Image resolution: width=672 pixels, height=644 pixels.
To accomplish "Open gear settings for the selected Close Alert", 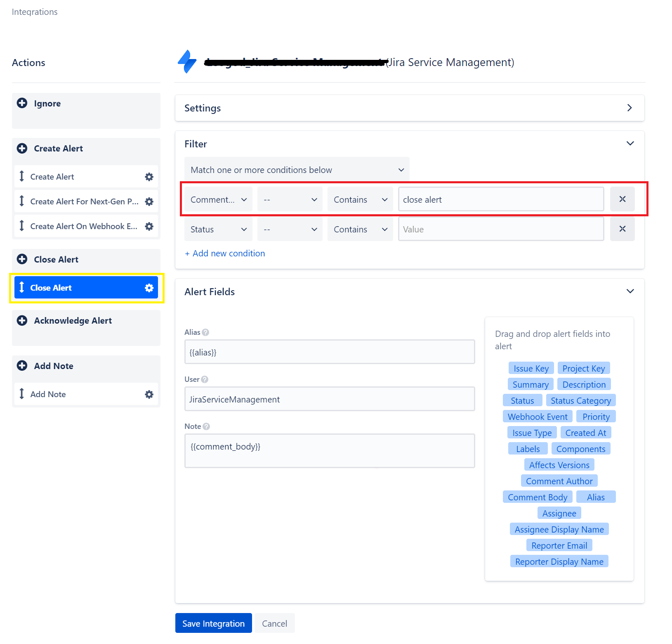I will coord(149,288).
